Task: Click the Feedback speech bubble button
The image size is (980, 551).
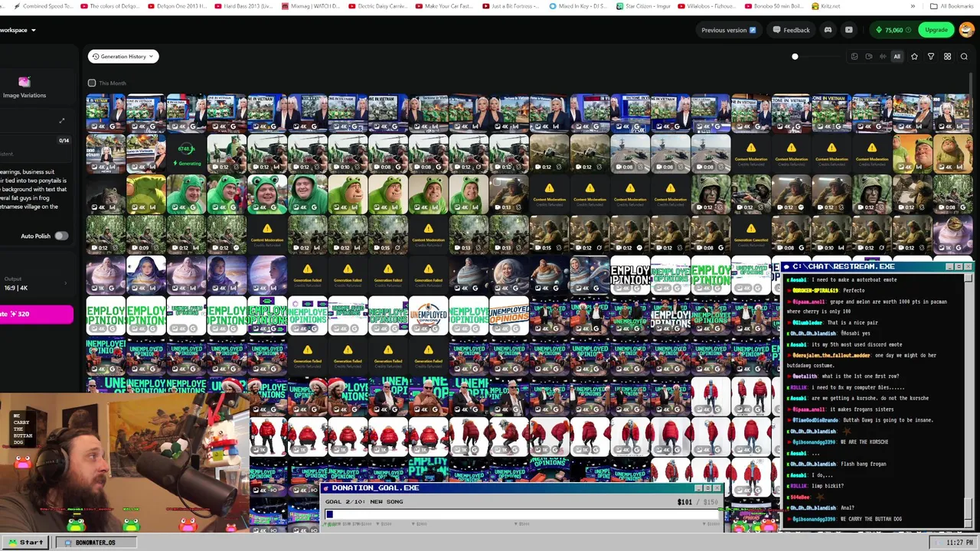Action: 791,30
